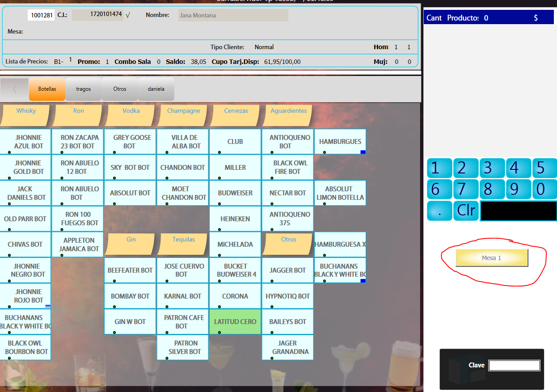The height and width of the screenshot is (392, 557).
Task: Add HEINEKEN beer product
Action: point(235,219)
